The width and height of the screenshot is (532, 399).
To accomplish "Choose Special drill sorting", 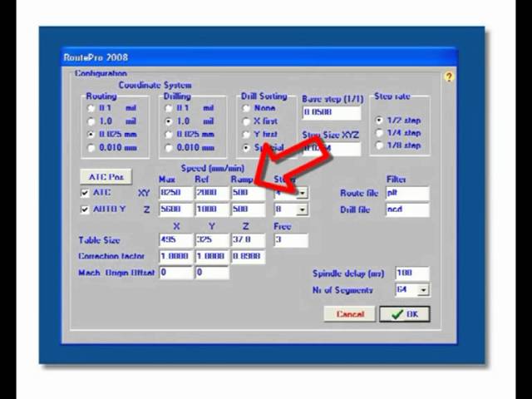I will pos(246,148).
